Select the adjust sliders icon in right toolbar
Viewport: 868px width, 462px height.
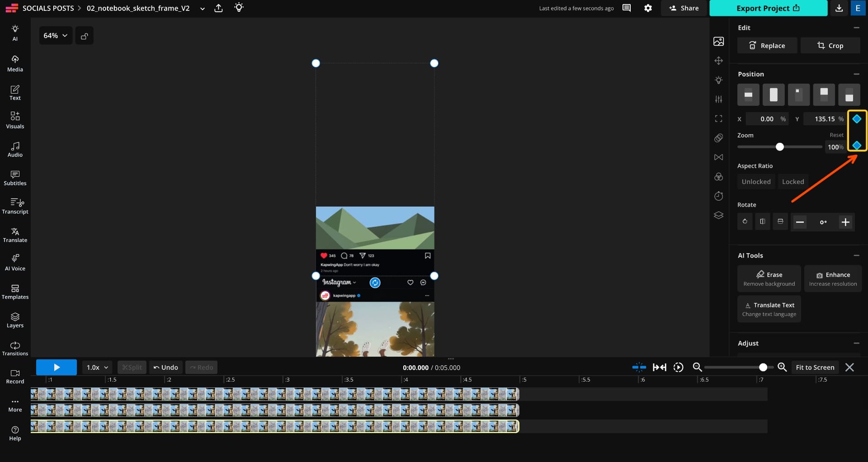pos(719,99)
